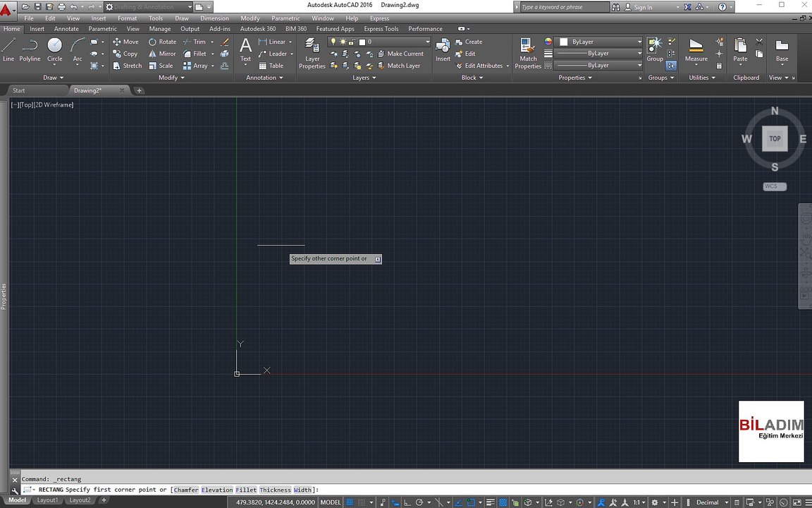Click Sign In link
The height and width of the screenshot is (508, 812).
coord(638,7)
